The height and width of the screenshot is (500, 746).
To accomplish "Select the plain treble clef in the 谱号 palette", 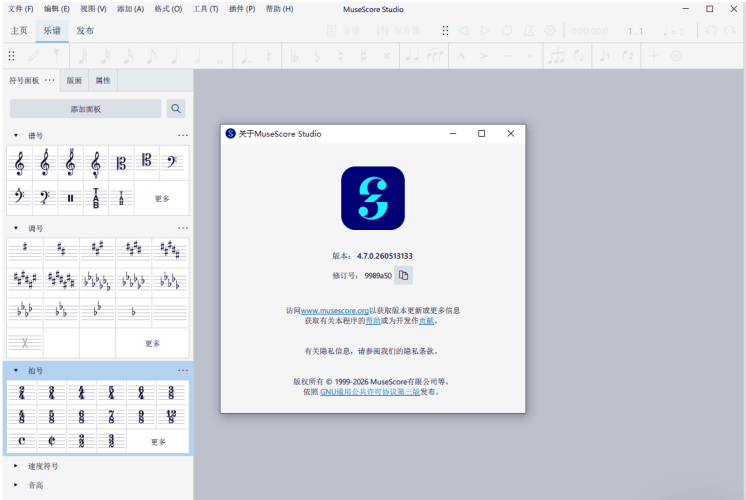I will [20, 163].
